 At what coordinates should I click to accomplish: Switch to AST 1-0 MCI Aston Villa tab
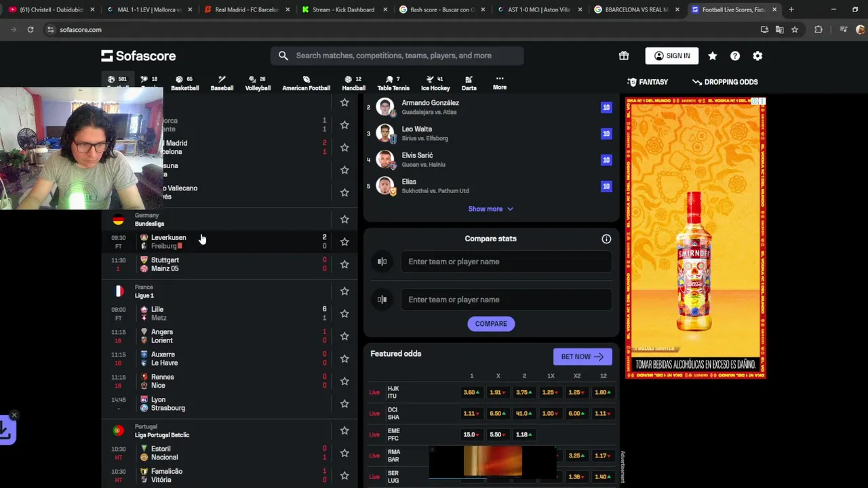click(x=539, y=9)
